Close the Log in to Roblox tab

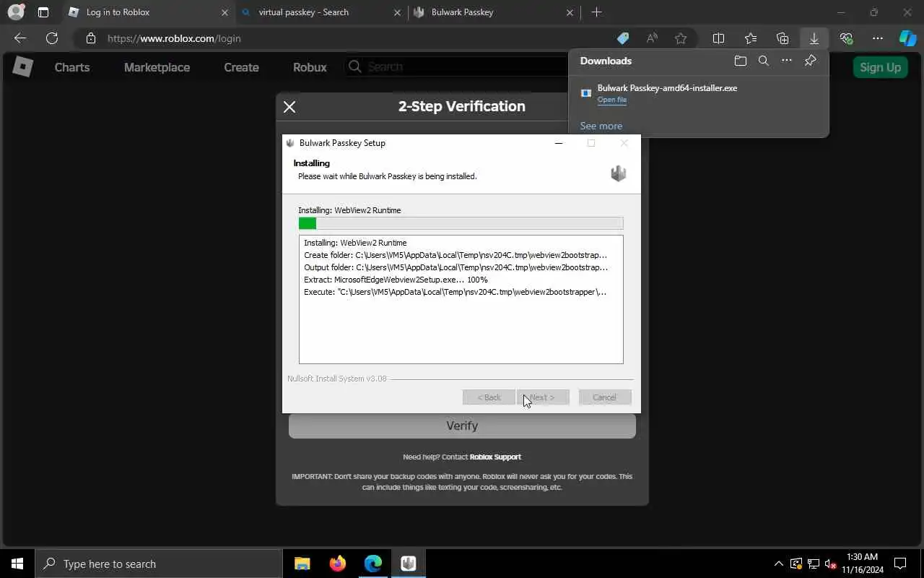(x=225, y=12)
